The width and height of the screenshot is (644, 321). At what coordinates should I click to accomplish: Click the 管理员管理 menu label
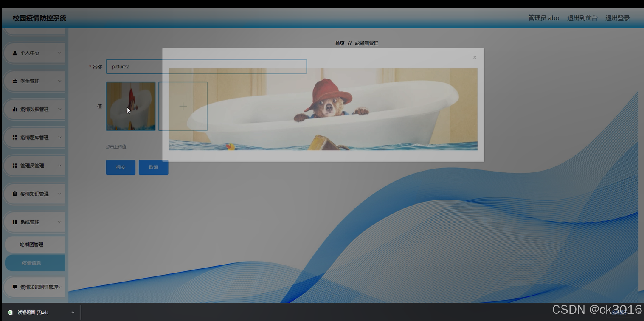[32, 166]
